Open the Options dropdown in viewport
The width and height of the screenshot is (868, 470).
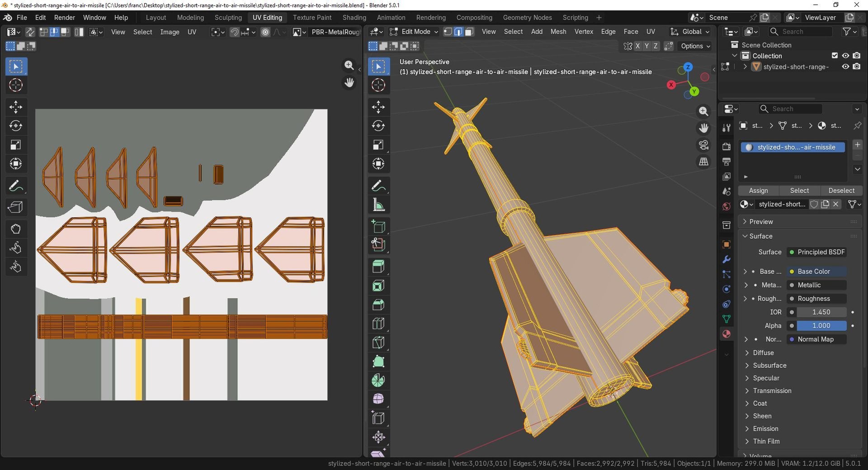[695, 46]
